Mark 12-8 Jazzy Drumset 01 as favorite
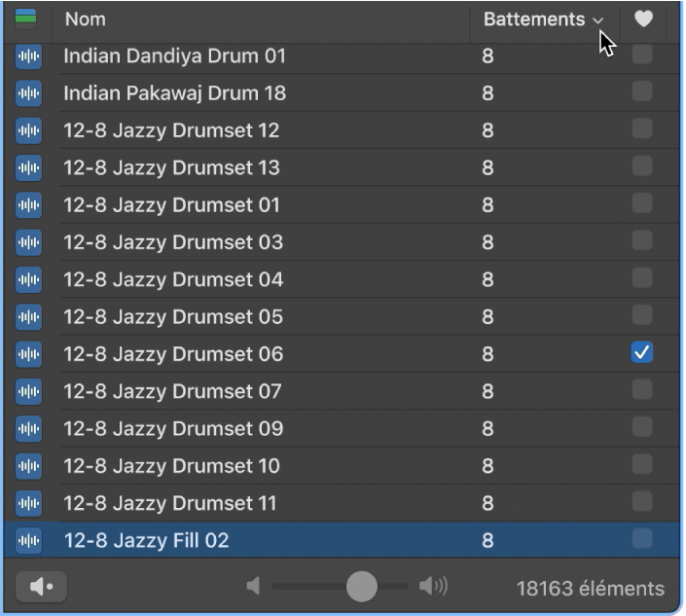This screenshot has width=686, height=616. click(x=642, y=203)
